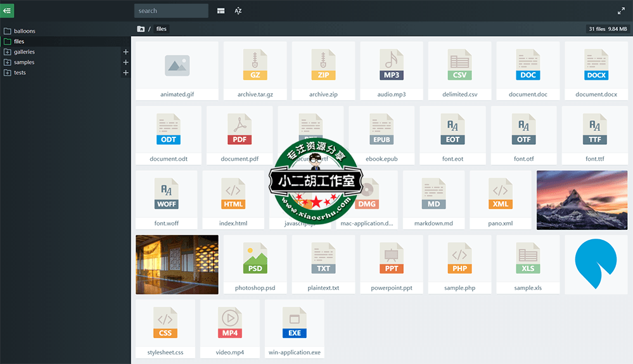Open the A-Z sort options
The height and width of the screenshot is (364, 633).
click(238, 11)
